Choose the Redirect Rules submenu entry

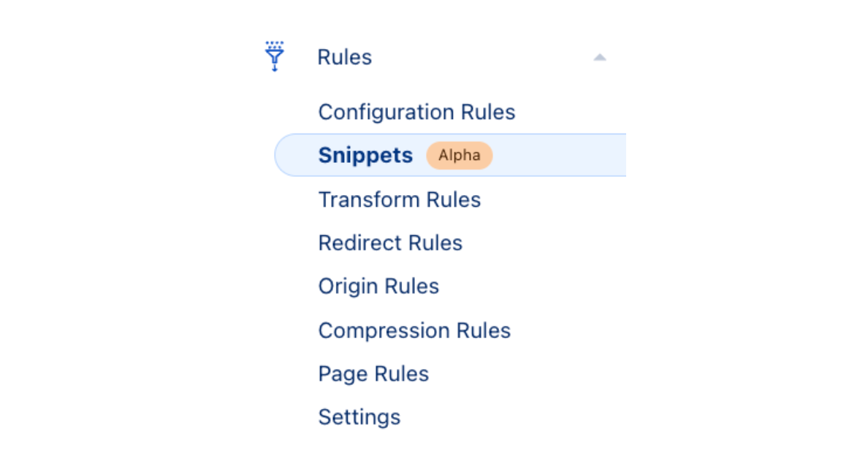pyautogui.click(x=390, y=242)
